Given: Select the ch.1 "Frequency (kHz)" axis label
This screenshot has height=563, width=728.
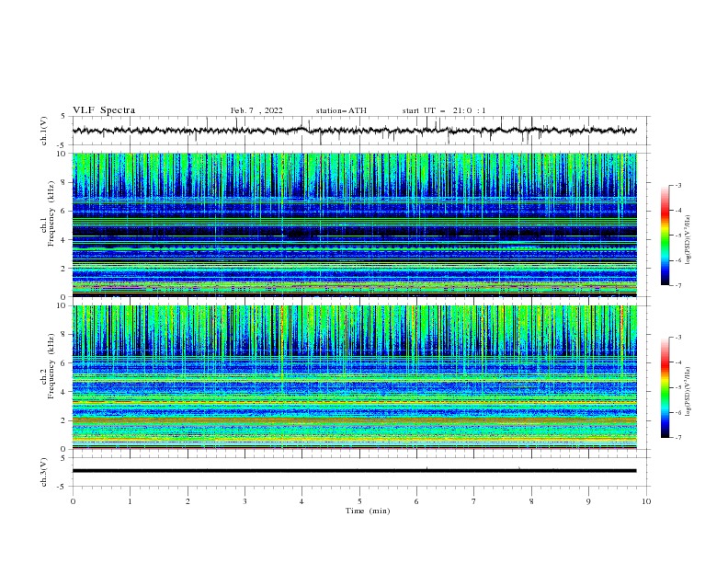Looking at the screenshot, I should (x=51, y=214).
